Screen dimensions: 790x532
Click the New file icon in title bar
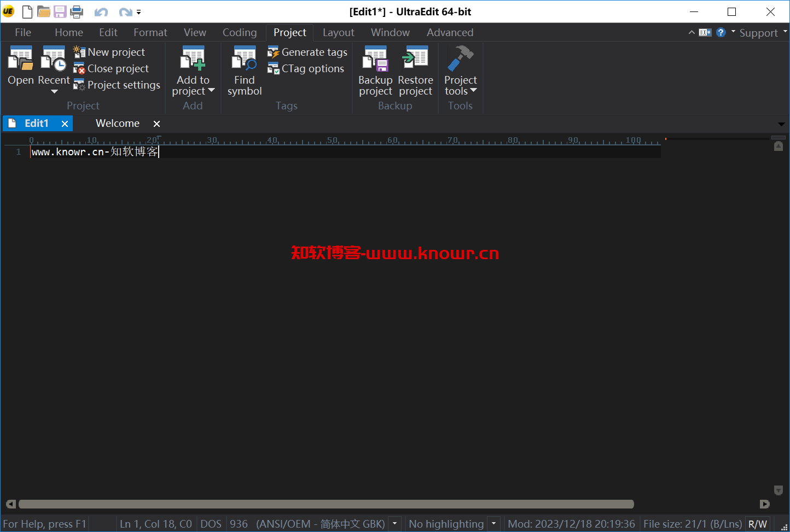coord(27,11)
